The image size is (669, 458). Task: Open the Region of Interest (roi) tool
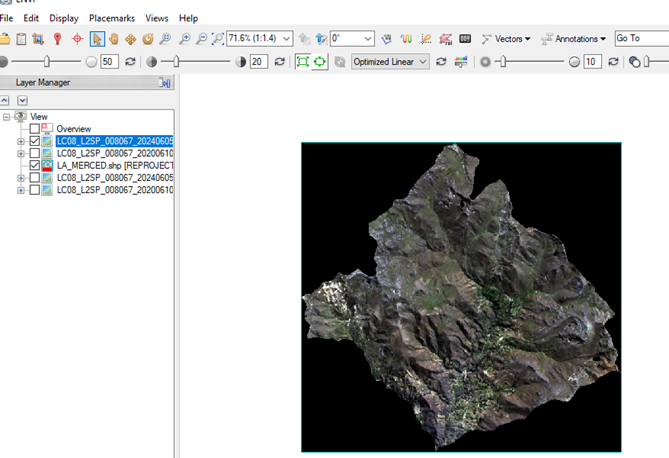coord(445,39)
